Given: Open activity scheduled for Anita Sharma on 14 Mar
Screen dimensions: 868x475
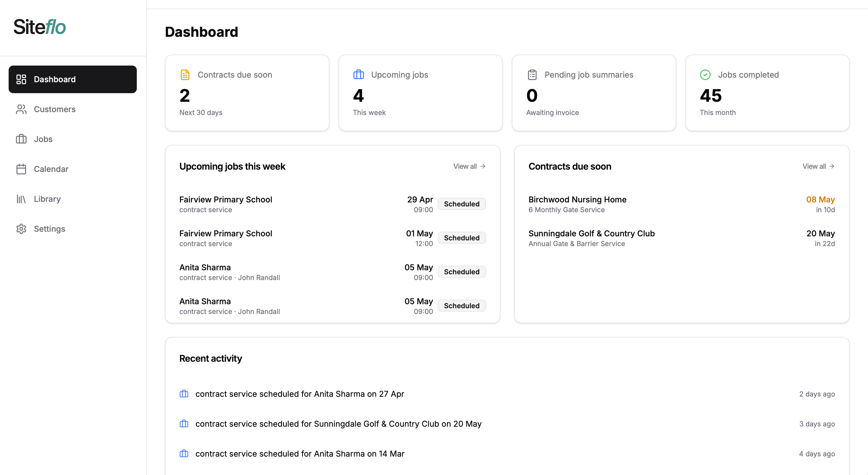Looking at the screenshot, I should 507,454.
